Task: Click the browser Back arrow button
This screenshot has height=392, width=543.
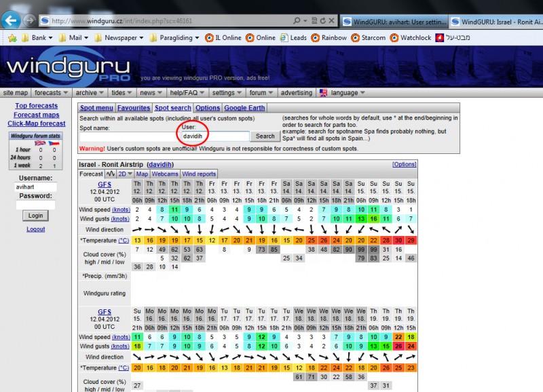Action: 11,21
